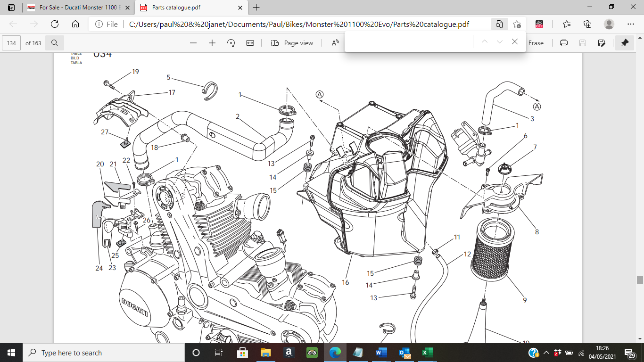This screenshot has width=644, height=362.
Task: Click the PDF page number box
Action: 11,43
